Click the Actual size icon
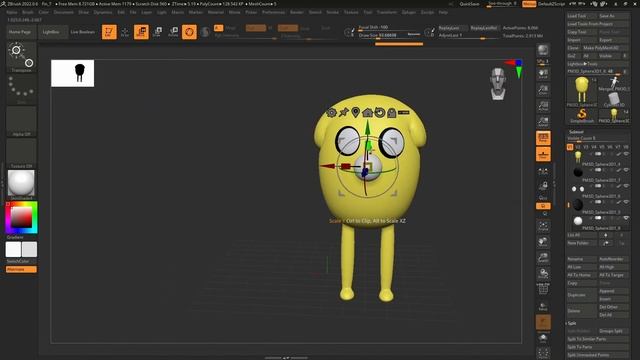Screen dimensions: 640x360 (543, 106)
